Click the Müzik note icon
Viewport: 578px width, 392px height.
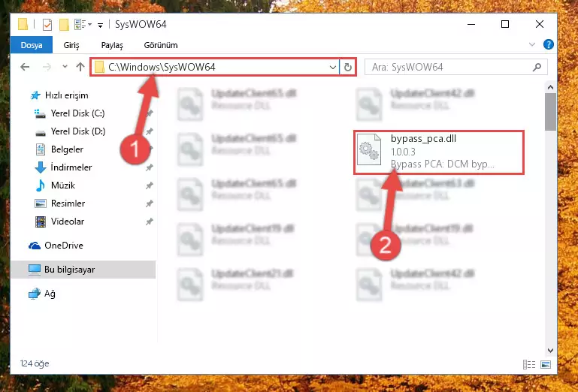(x=40, y=185)
